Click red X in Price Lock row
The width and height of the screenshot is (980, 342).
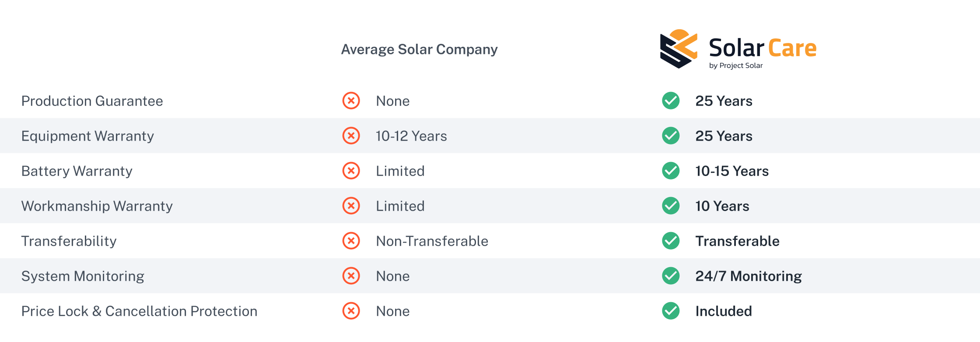pos(351,311)
